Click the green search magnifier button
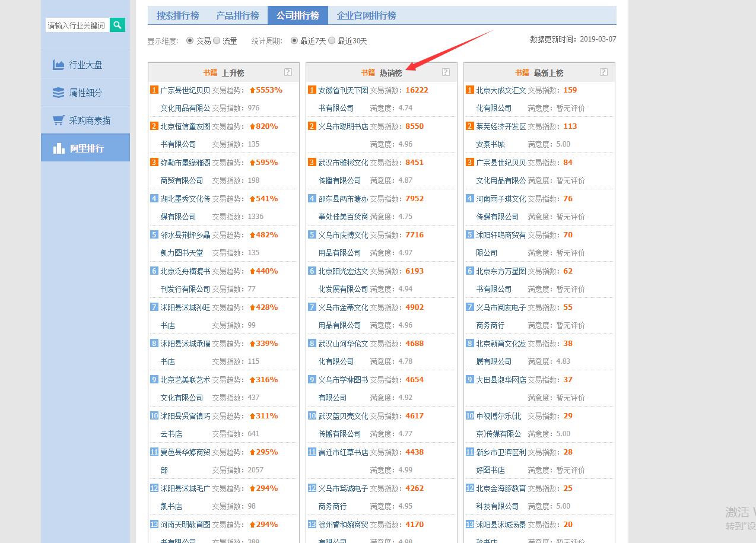This screenshot has height=543, width=756. click(117, 25)
